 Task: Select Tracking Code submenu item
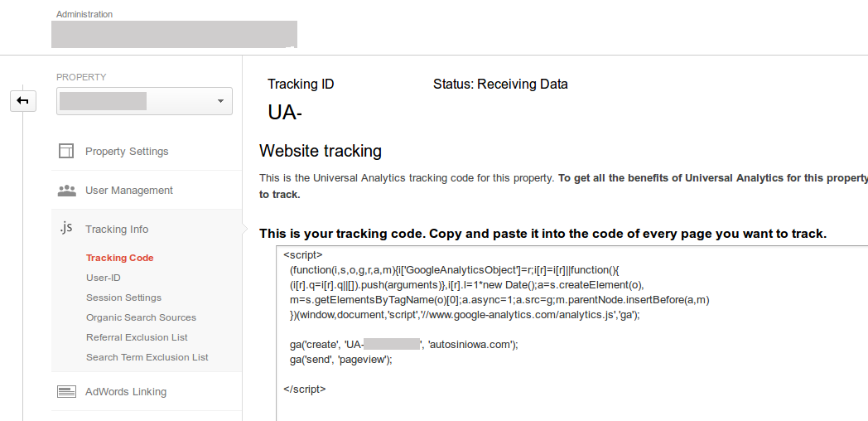coord(120,258)
